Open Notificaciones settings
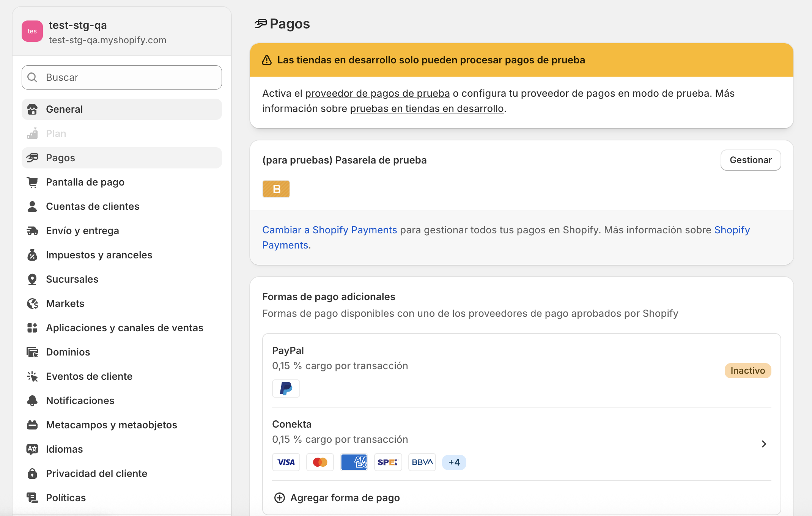The width and height of the screenshot is (812, 516). pyautogui.click(x=122, y=401)
